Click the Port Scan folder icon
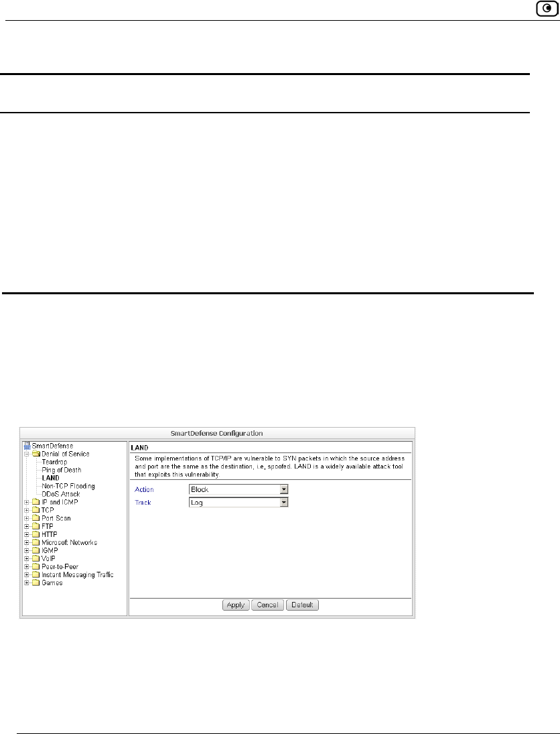Image resolution: width=560 pixels, height=734 pixels. click(36, 518)
